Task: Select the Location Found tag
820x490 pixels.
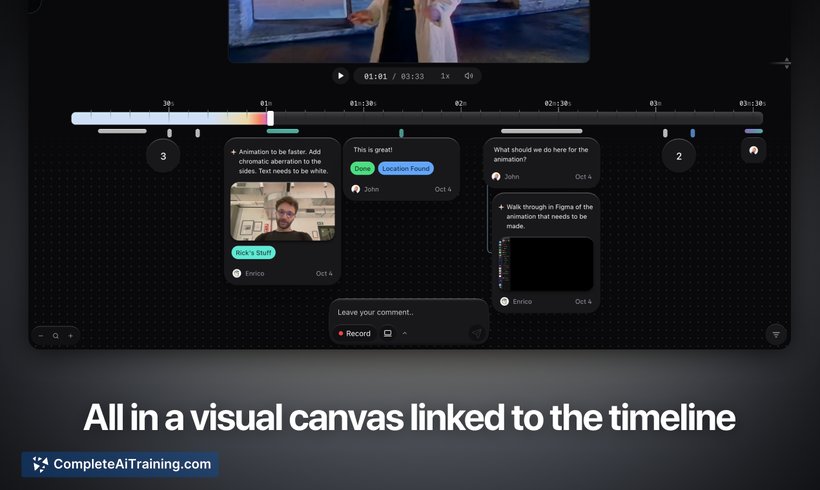Action: coord(406,168)
